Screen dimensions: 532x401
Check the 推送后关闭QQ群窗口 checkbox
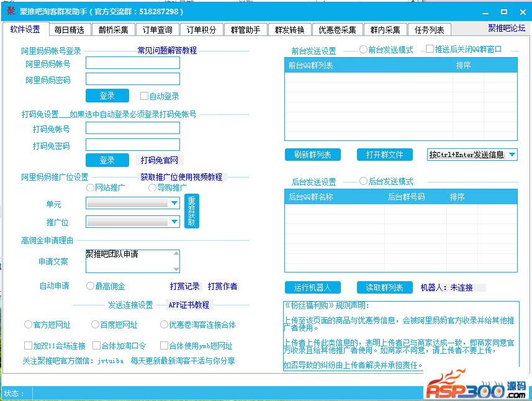coord(430,49)
